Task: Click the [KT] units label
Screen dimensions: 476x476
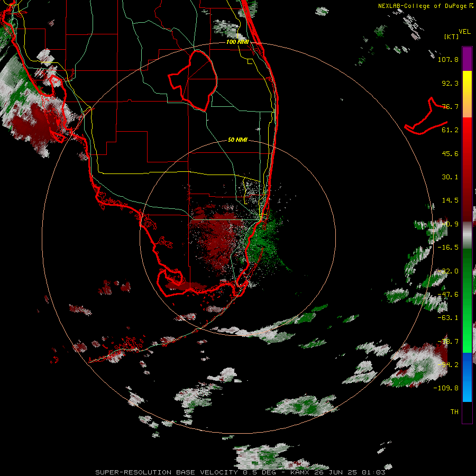Action: point(452,36)
